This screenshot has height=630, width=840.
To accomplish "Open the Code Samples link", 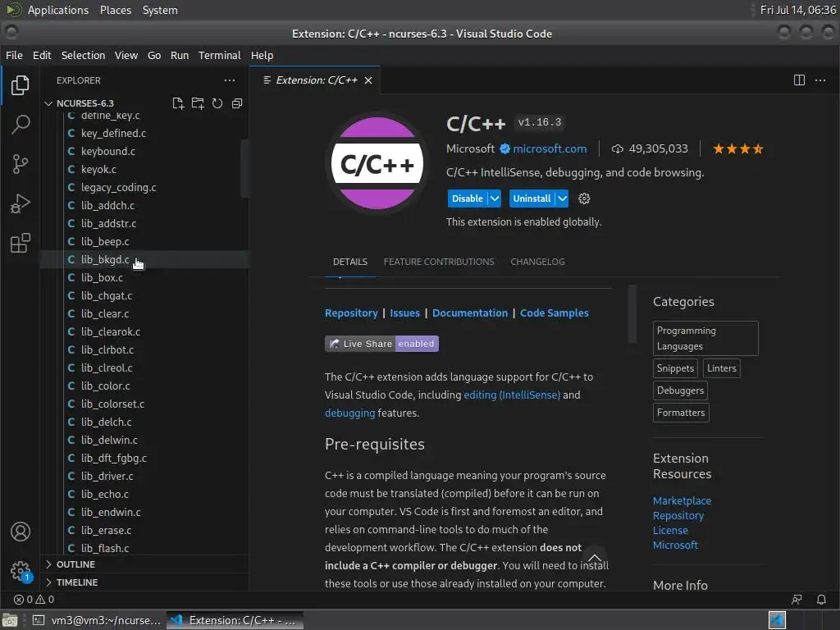I will [x=554, y=313].
